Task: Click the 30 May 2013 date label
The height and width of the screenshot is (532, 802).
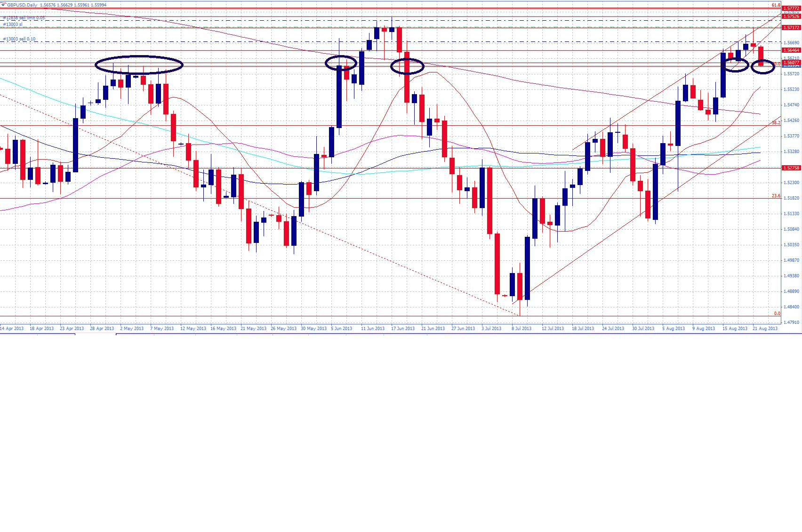Action: pos(314,328)
